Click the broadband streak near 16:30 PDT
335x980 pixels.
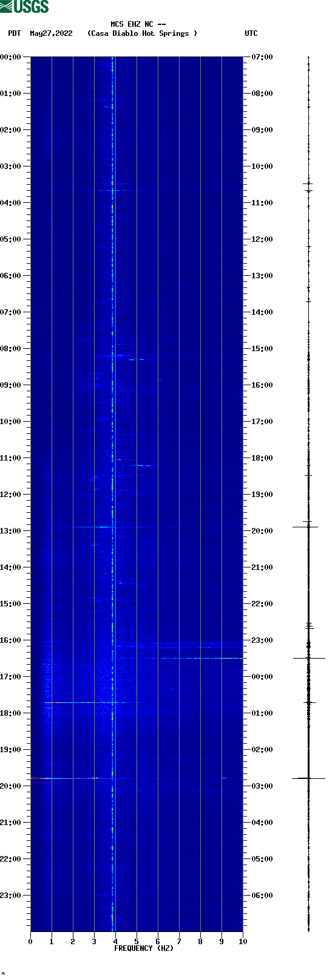181,658
